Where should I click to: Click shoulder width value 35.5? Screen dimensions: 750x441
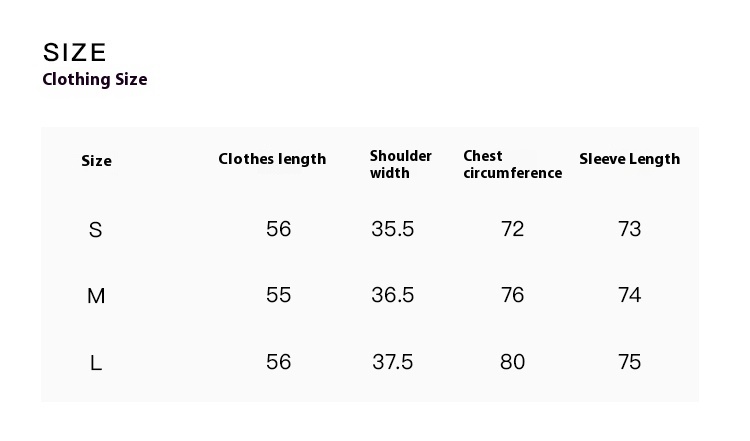coord(393,229)
